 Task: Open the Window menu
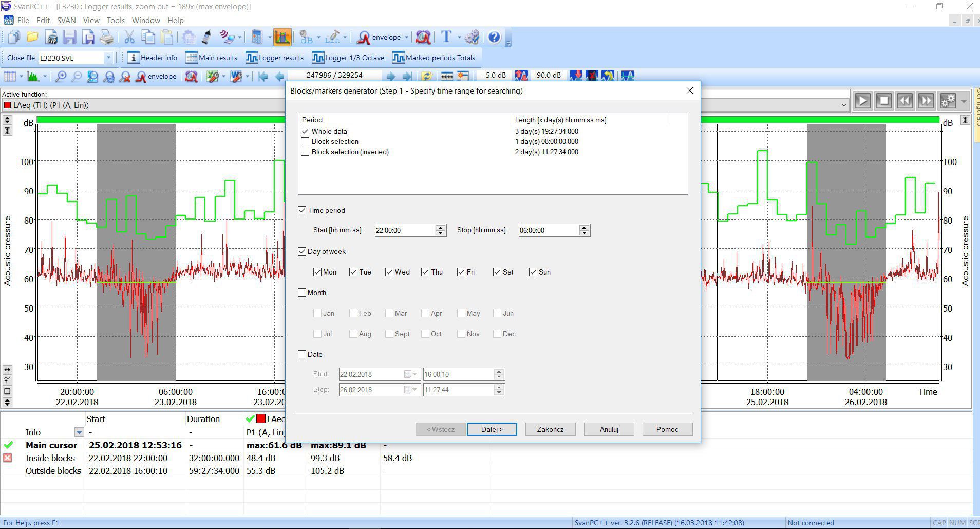(x=146, y=21)
